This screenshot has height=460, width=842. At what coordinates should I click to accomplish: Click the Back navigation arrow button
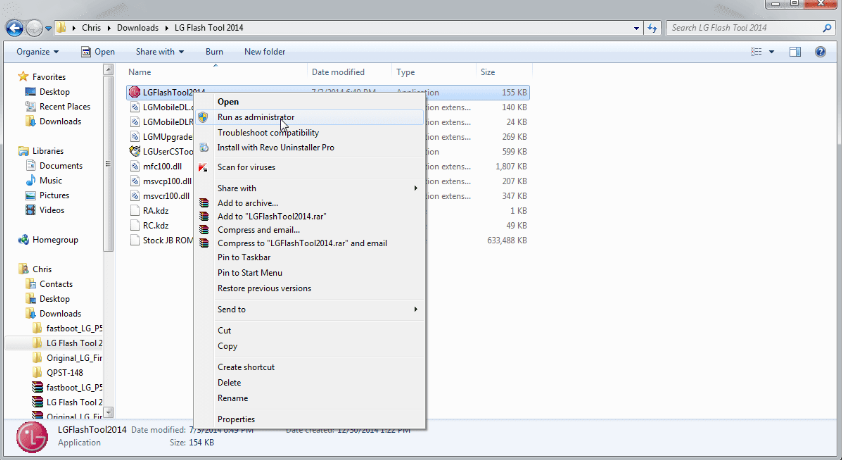click(x=14, y=28)
